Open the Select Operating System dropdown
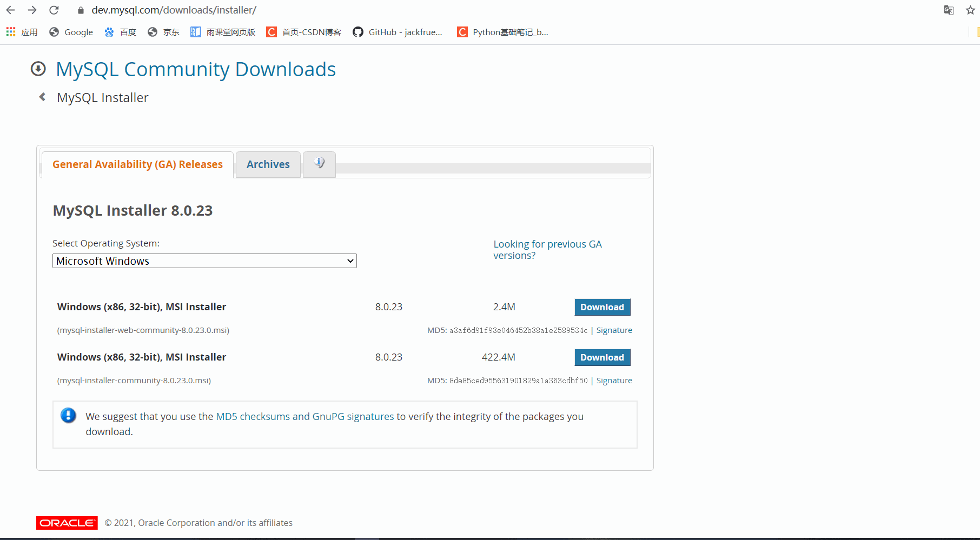Viewport: 980px width, 540px height. [x=204, y=261]
